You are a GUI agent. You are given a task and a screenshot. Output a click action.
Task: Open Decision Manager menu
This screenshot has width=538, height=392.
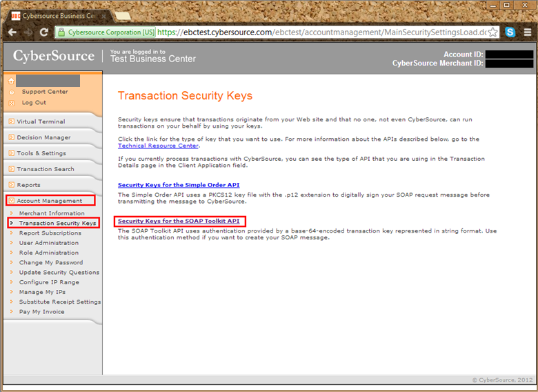click(x=43, y=137)
